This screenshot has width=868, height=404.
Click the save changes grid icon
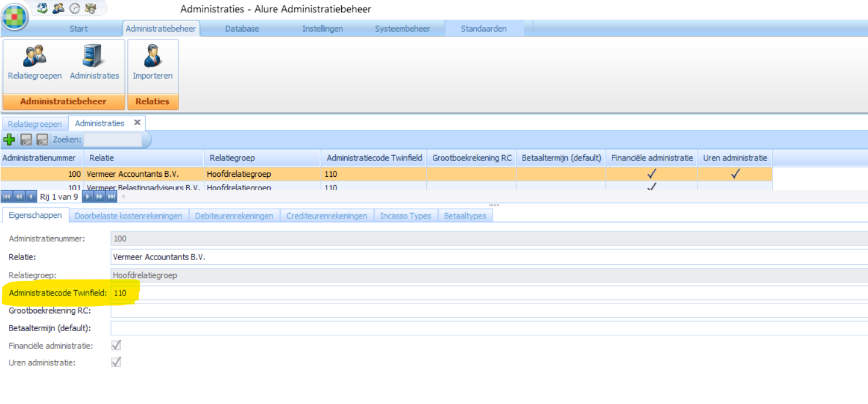click(26, 140)
